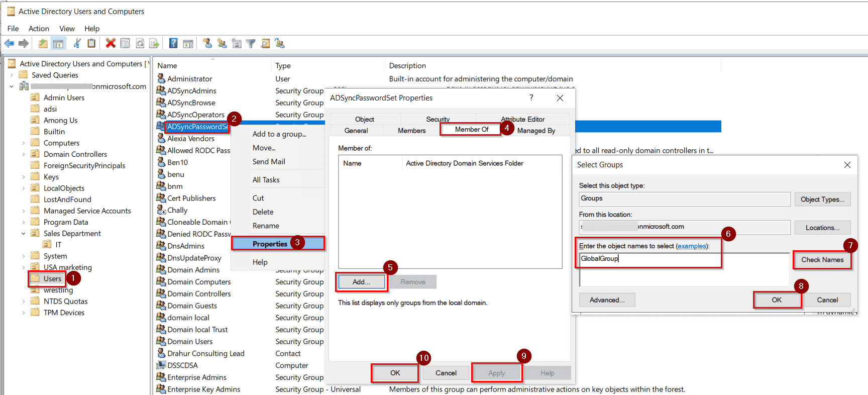Click the red X Delete toolbar icon

tap(111, 44)
